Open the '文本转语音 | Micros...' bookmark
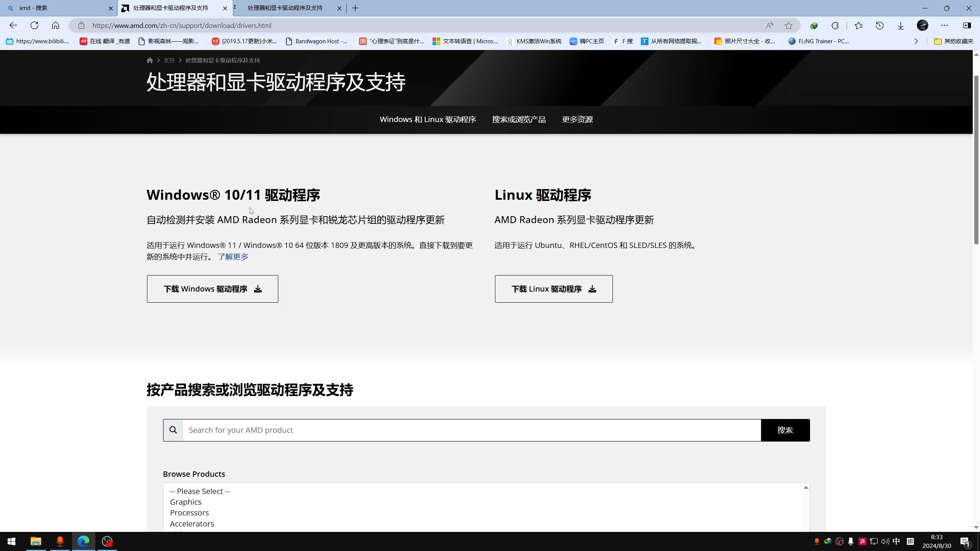This screenshot has width=980, height=551. point(465,41)
